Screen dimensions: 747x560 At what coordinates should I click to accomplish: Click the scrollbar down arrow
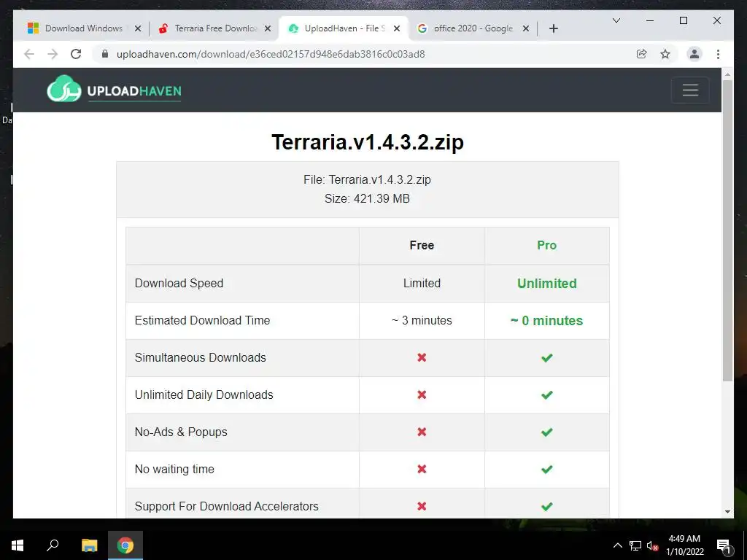tap(727, 512)
